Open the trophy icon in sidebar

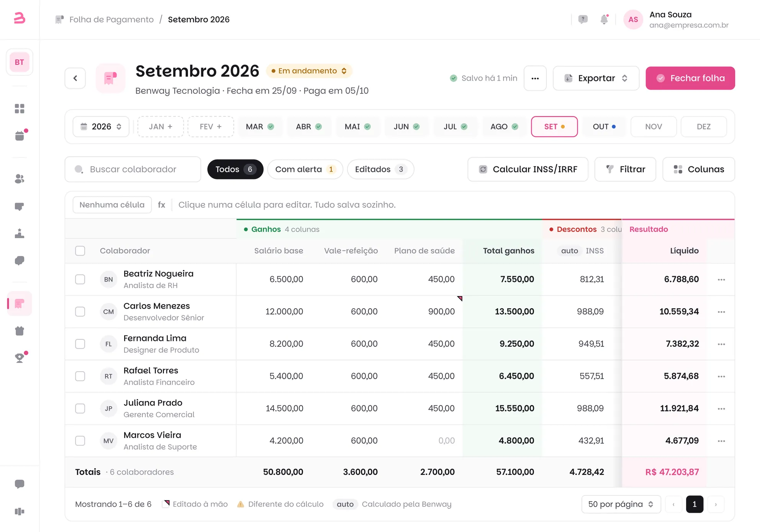[20, 358]
